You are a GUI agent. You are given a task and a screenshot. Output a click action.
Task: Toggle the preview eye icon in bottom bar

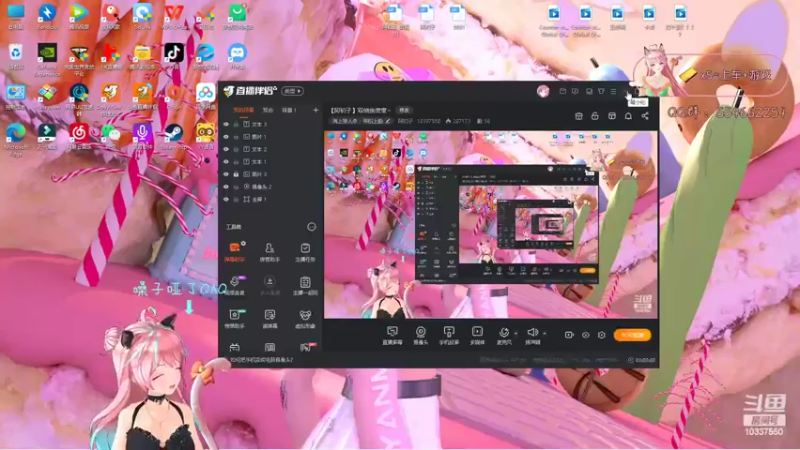pos(585,335)
